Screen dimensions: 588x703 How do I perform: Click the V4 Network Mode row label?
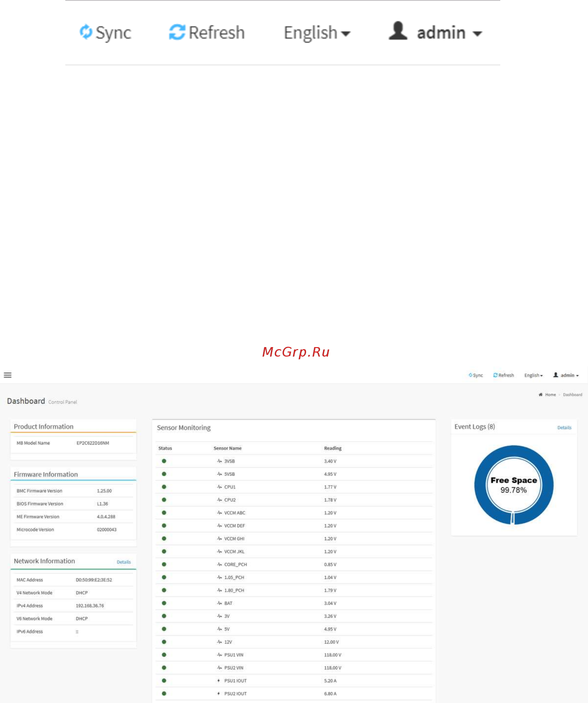[x=34, y=593]
